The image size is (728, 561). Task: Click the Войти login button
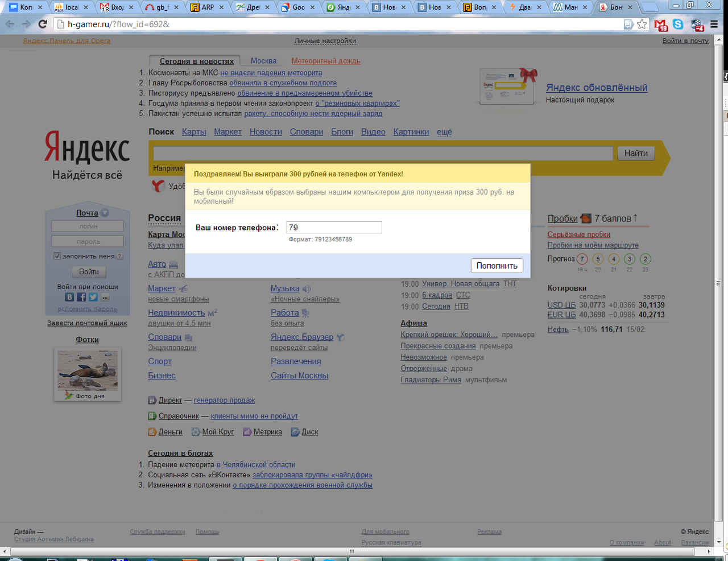[89, 272]
